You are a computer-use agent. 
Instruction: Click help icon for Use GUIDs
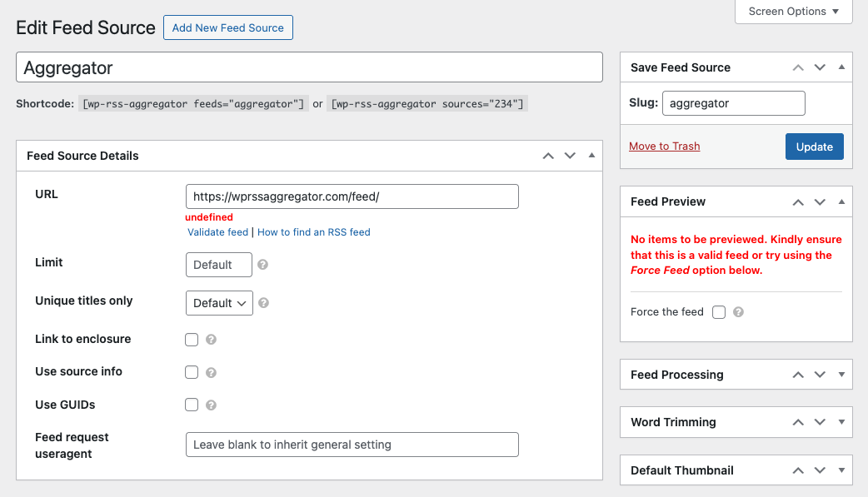212,405
